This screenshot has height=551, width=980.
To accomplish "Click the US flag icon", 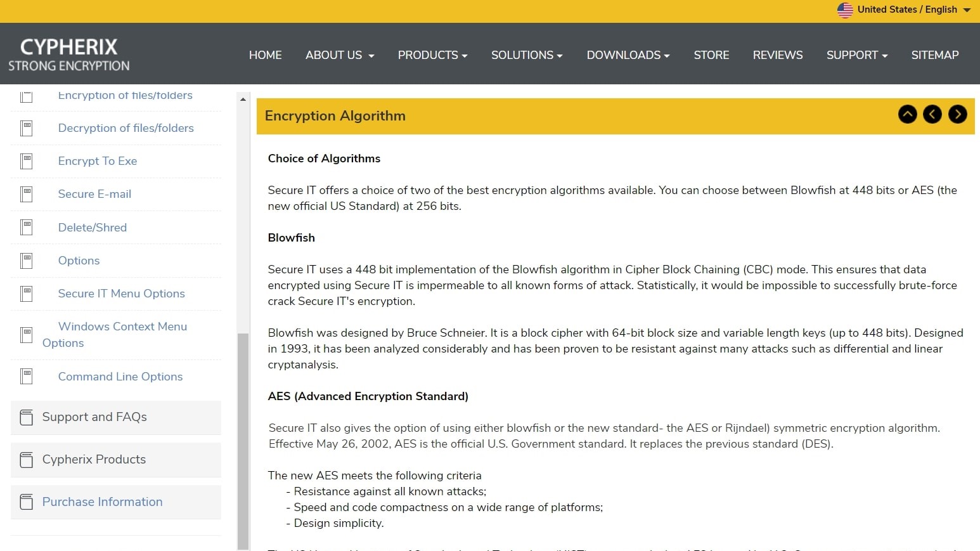I will (845, 10).
